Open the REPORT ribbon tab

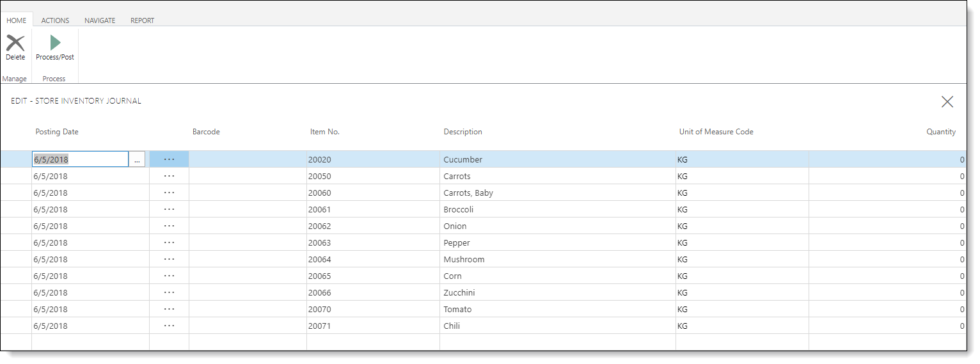point(142,20)
